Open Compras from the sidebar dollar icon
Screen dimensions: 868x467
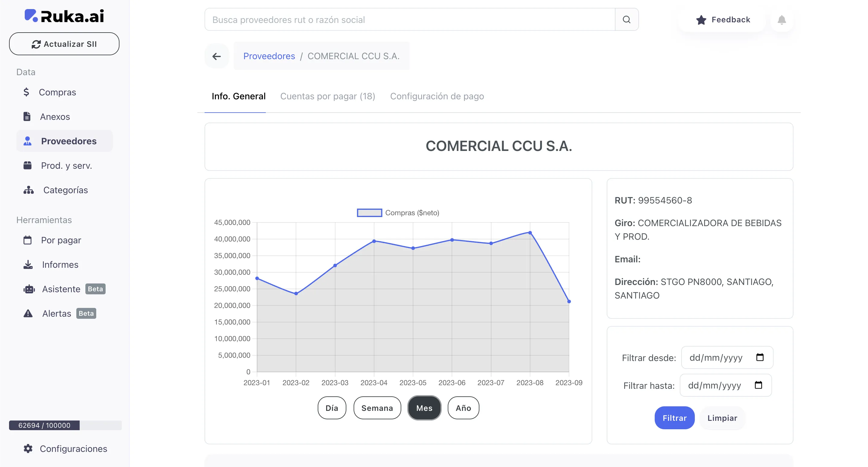click(x=27, y=92)
